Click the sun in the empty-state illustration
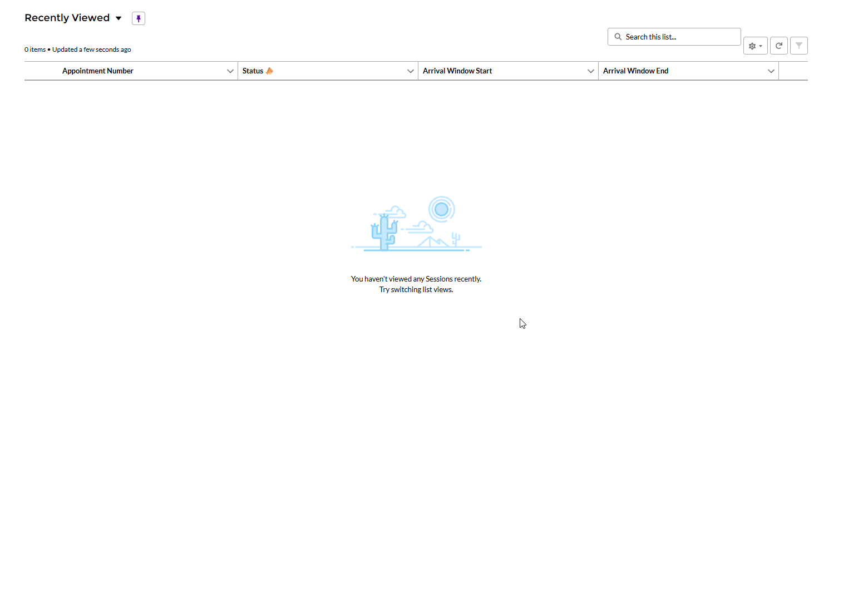 (441, 209)
